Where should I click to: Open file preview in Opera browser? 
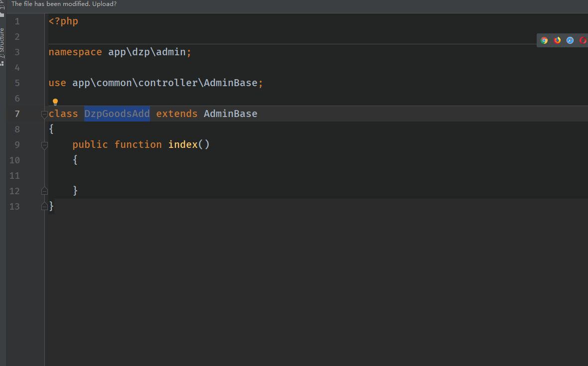[583, 40]
